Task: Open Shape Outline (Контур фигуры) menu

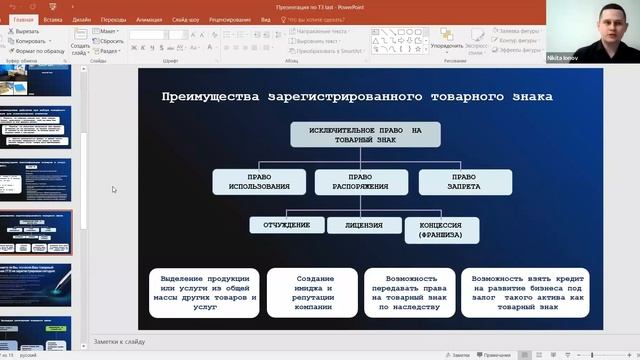Action: tap(516, 40)
